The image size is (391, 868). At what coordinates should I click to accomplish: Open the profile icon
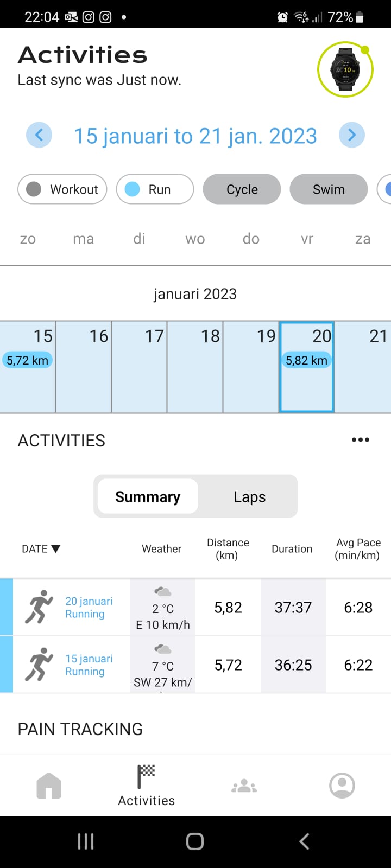coord(342,786)
